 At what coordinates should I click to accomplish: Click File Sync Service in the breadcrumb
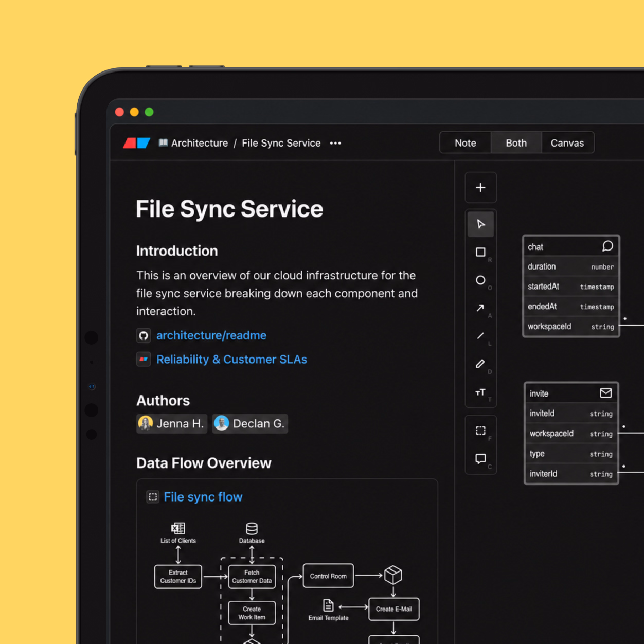(281, 143)
